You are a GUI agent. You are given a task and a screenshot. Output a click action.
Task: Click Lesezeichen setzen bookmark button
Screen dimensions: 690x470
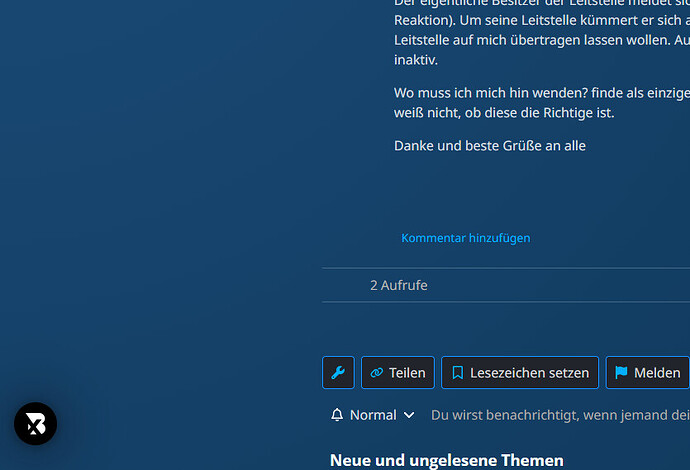click(x=520, y=372)
